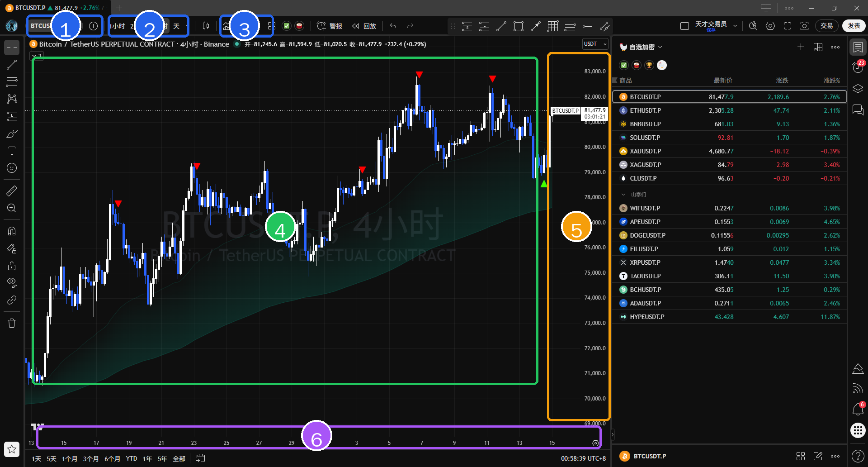The image size is (868, 467).
Task: Toggle the layout checkbox beside 天才交易员
Action: tap(685, 26)
